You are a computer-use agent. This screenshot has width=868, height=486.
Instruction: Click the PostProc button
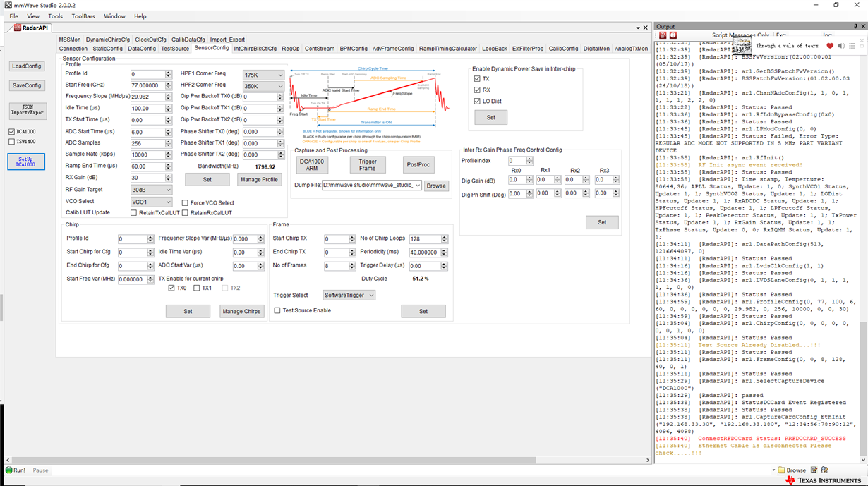(x=418, y=165)
